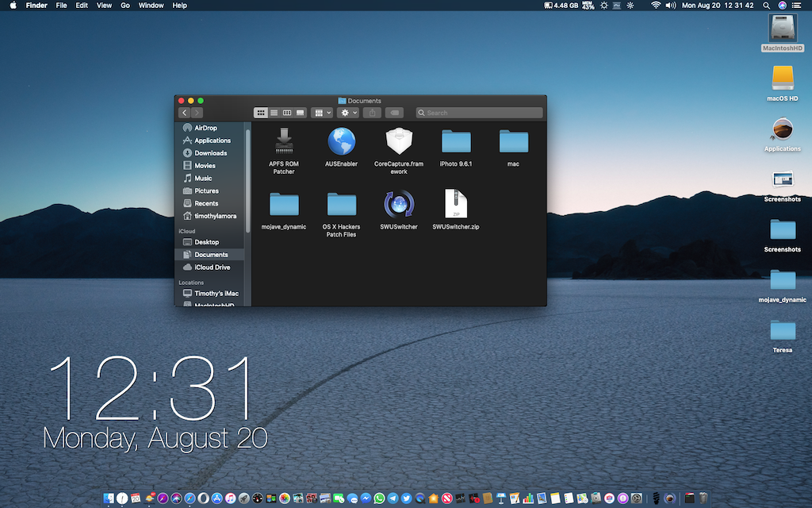Open Music in the sidebar
812x508 pixels.
coord(210,179)
